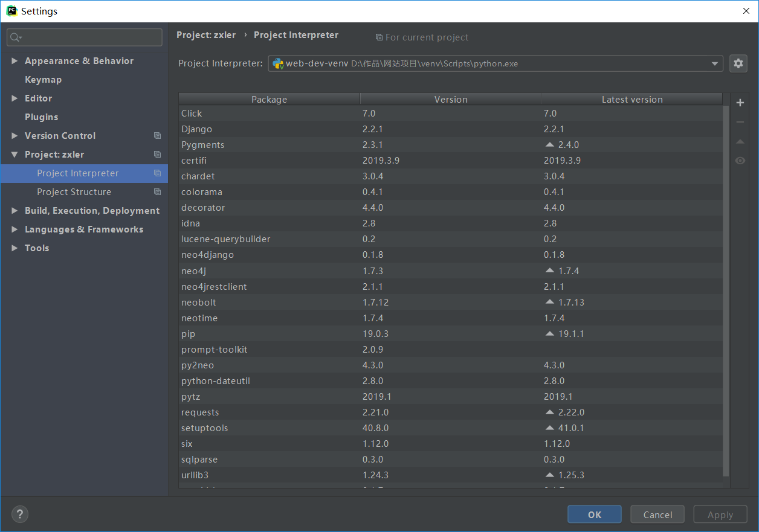
Task: Click the upgrade arrow beside setuptools 41.0.1
Action: (549, 428)
